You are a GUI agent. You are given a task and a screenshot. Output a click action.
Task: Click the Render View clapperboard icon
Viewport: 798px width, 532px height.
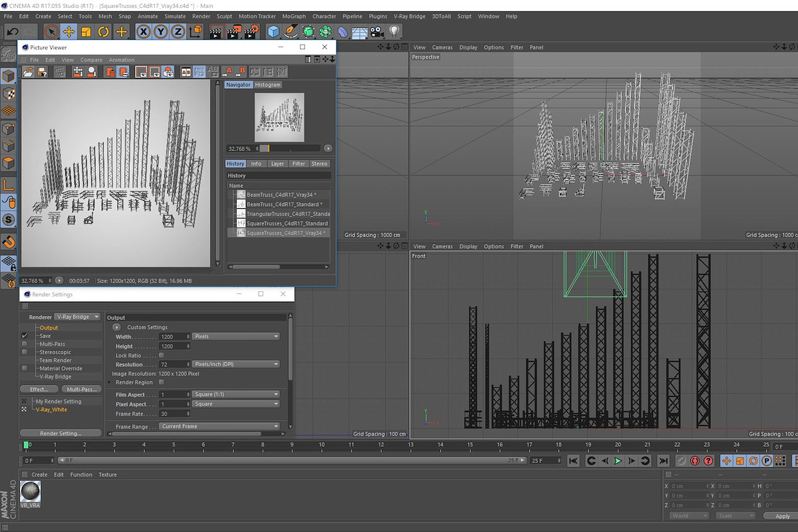tap(216, 31)
